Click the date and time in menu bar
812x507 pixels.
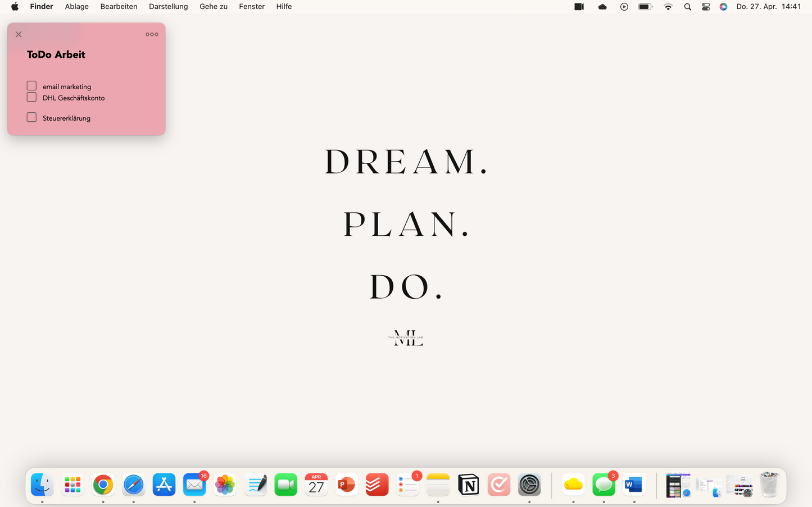coord(768,7)
